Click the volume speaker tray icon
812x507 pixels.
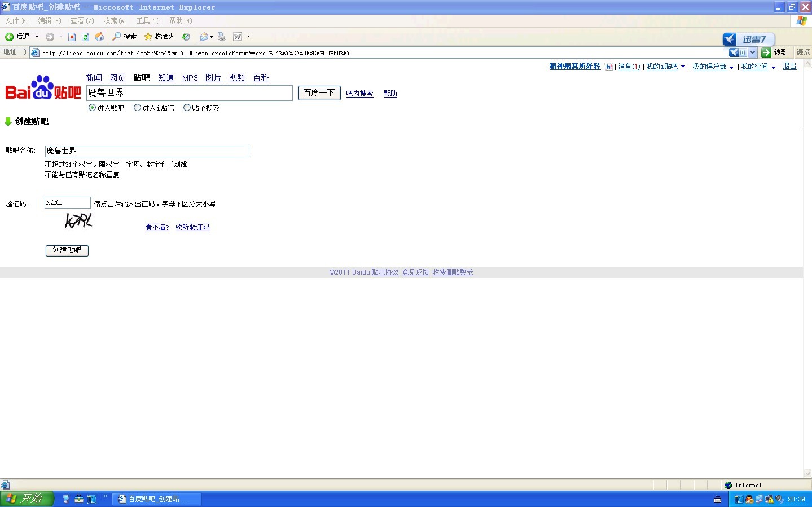coord(779,499)
